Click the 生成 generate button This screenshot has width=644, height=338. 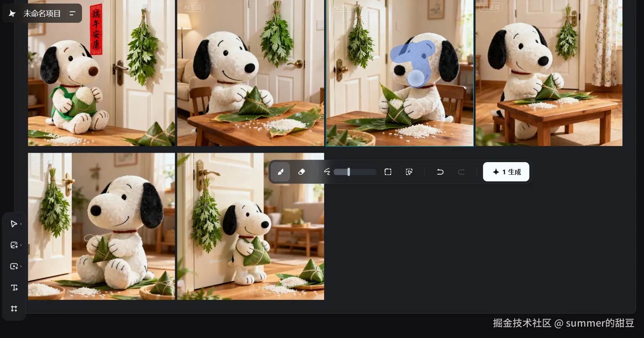506,172
